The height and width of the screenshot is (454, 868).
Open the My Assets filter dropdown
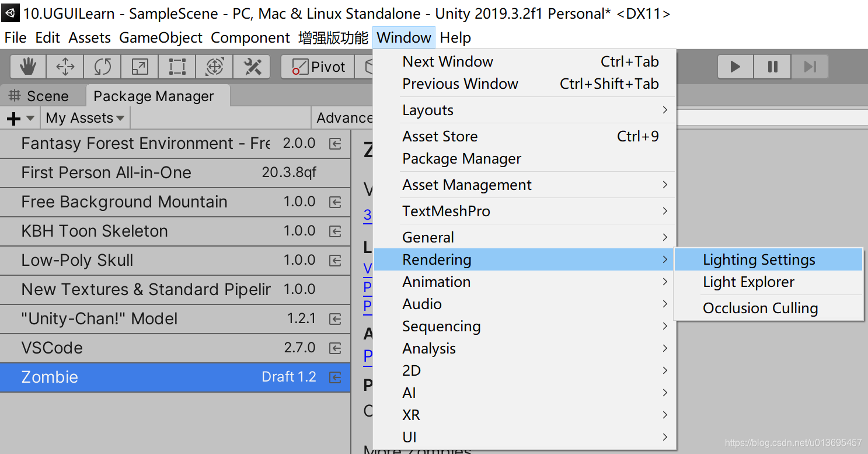tap(85, 118)
